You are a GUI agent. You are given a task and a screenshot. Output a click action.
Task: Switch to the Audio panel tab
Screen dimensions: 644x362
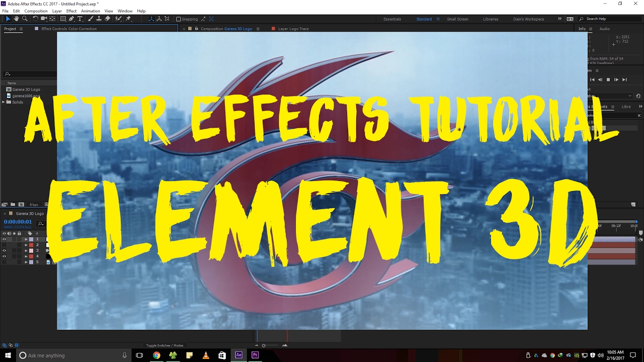pos(604,29)
